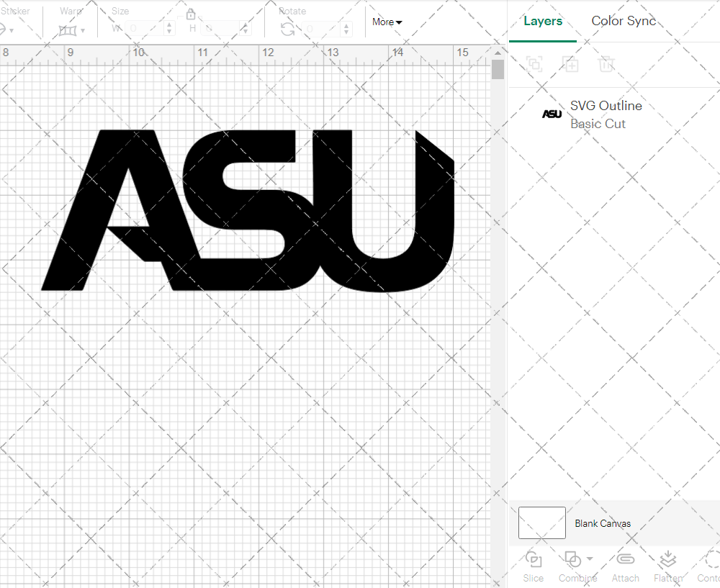720x588 pixels.
Task: Click the Attach icon
Action: (x=625, y=565)
